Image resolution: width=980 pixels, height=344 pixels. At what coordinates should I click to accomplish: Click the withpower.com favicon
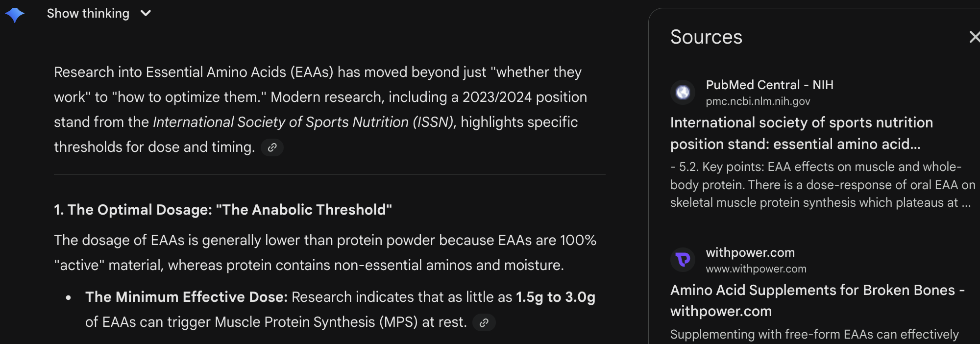[683, 260]
